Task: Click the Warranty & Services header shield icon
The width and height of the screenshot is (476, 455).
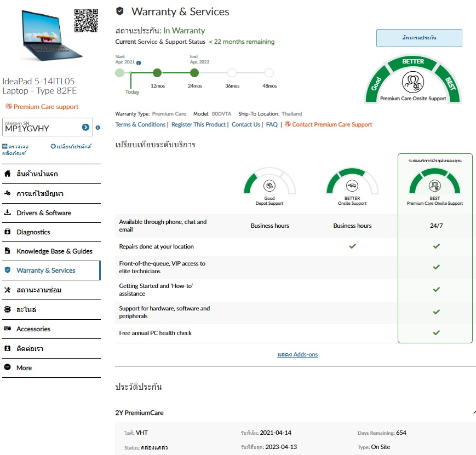Action: pos(120,11)
